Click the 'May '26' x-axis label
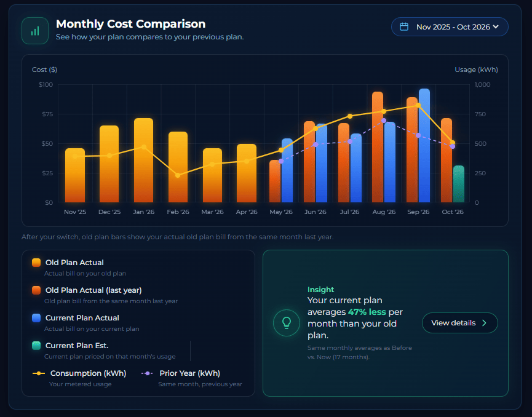Viewport: 532px width, 417px height. point(281,212)
